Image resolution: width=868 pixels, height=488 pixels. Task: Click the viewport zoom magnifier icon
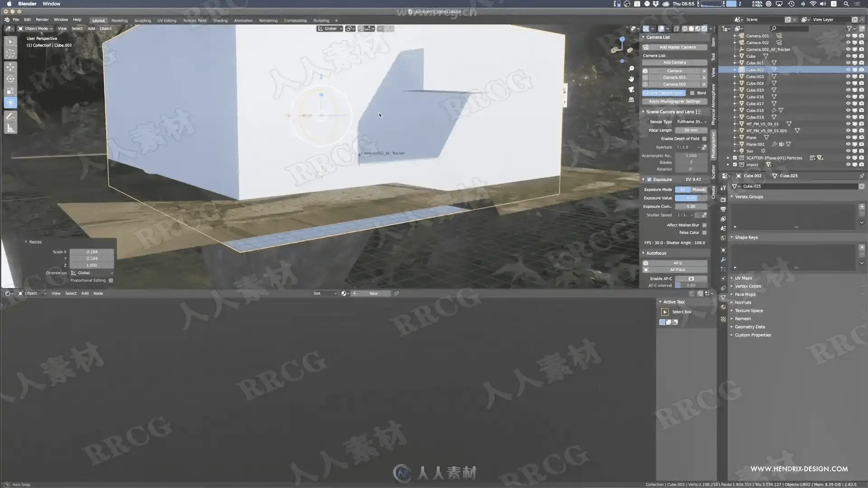pyautogui.click(x=632, y=69)
